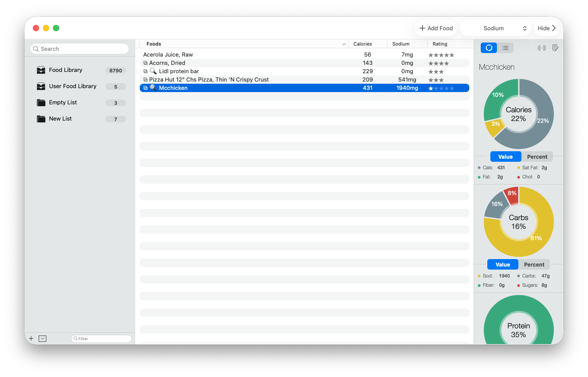The image size is (588, 377).
Task: Switch to the donut chart view
Action: (x=489, y=48)
